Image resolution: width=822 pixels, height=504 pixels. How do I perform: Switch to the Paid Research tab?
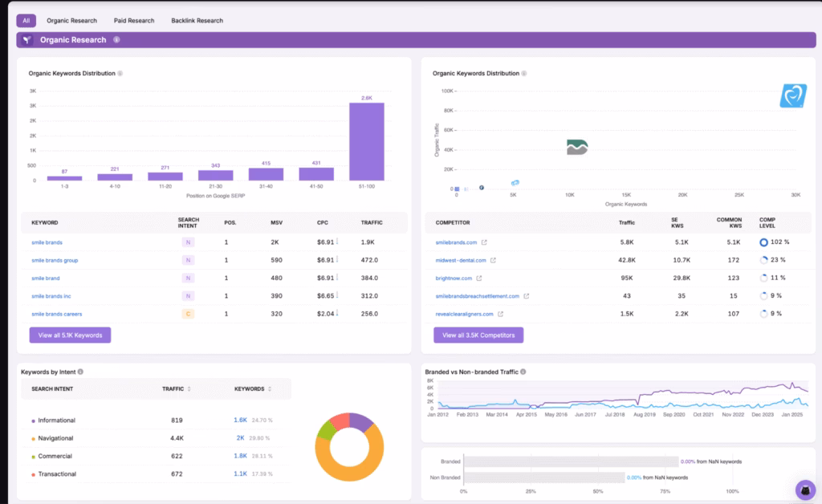pyautogui.click(x=133, y=20)
